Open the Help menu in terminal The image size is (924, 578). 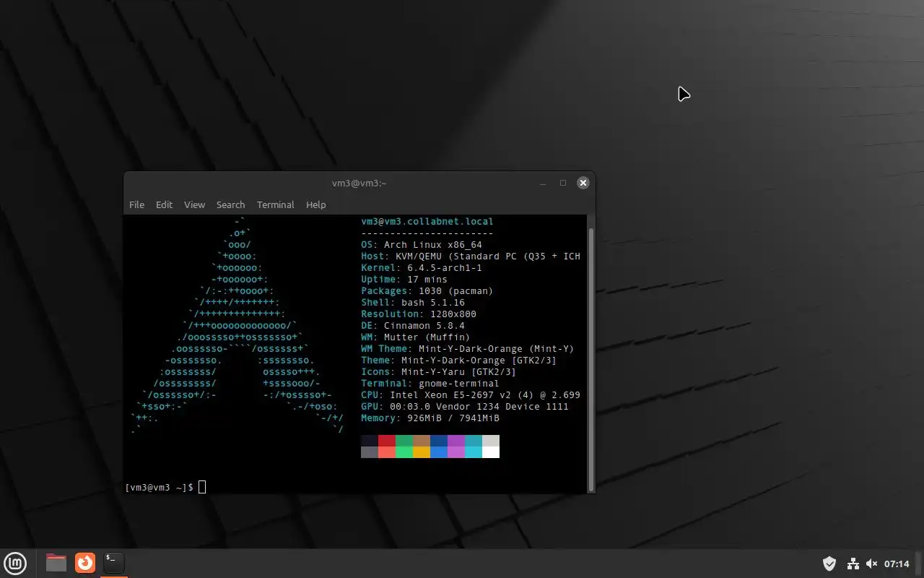[315, 204]
